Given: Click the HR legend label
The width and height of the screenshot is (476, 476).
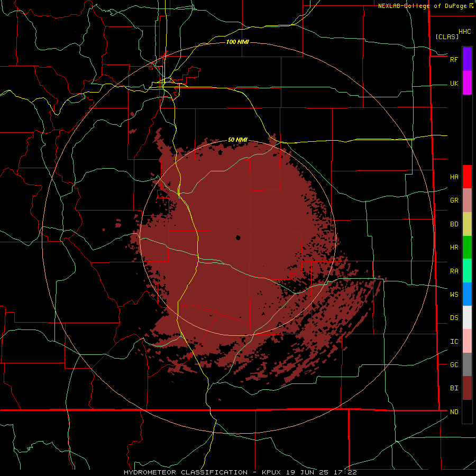Looking at the screenshot, I should (454, 248).
